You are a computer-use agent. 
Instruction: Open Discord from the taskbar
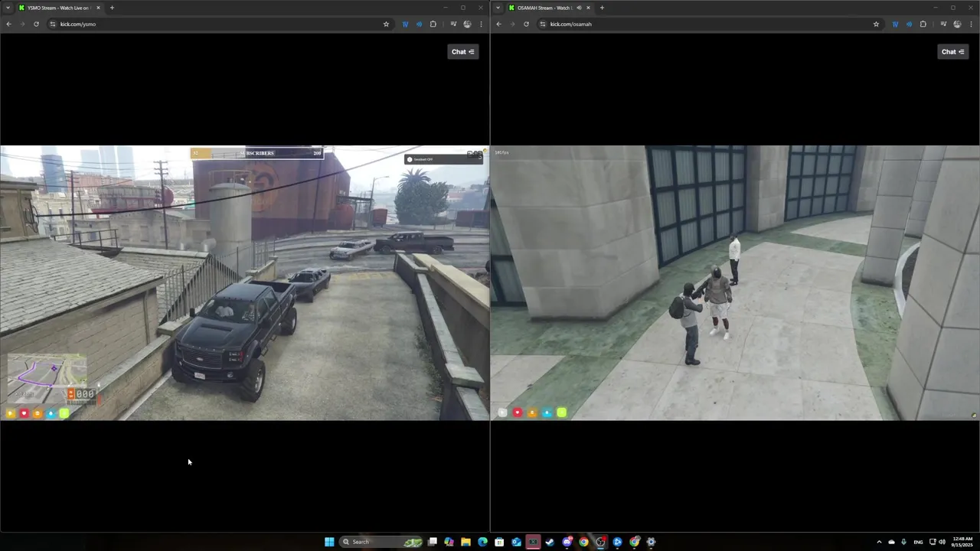tap(567, 542)
